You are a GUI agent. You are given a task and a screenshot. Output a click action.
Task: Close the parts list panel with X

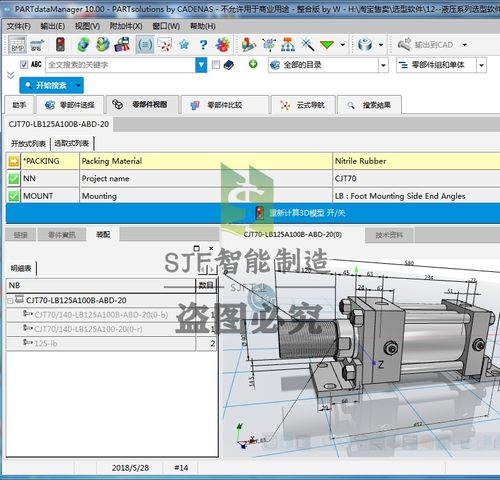click(x=211, y=248)
